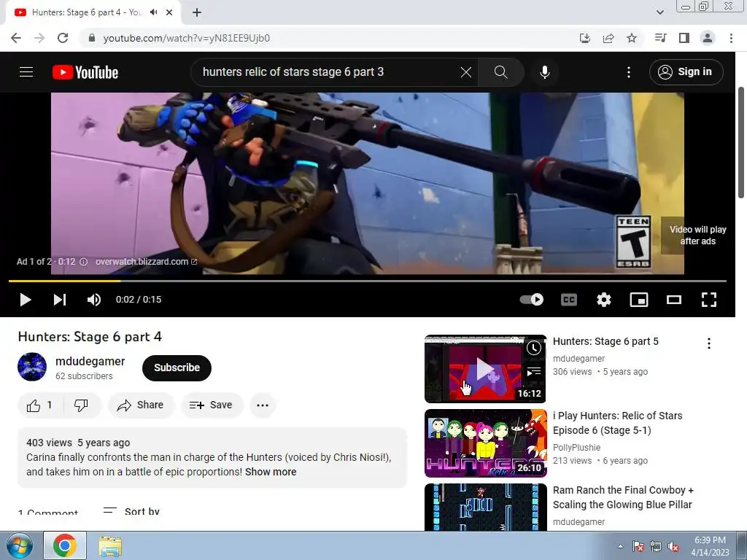Click the ad info icon

(83, 262)
